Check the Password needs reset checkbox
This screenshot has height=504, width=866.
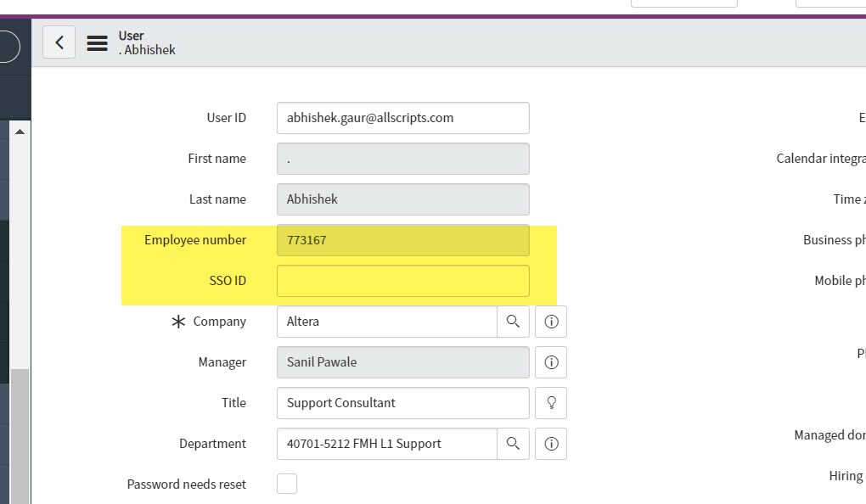(x=287, y=483)
